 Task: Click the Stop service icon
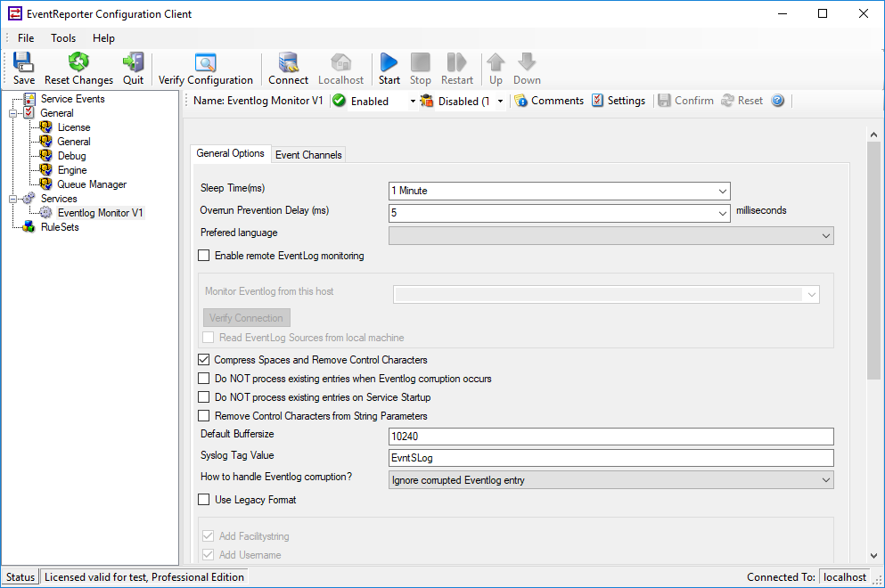click(420, 62)
